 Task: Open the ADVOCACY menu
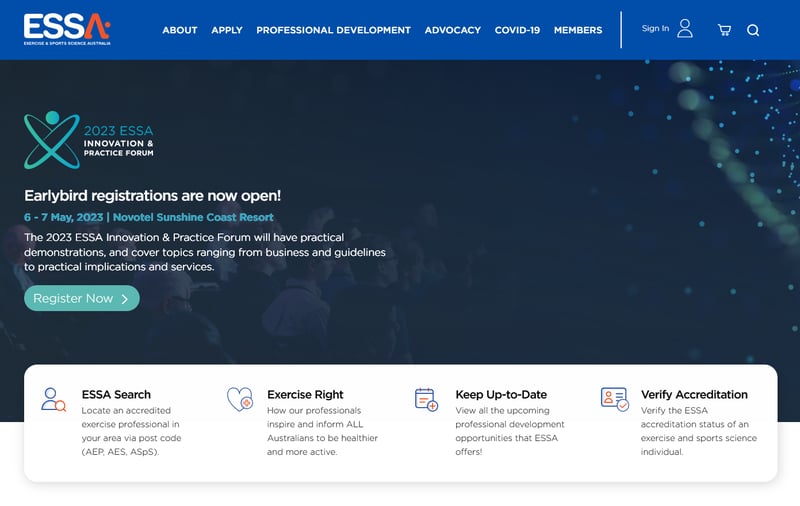coord(453,30)
